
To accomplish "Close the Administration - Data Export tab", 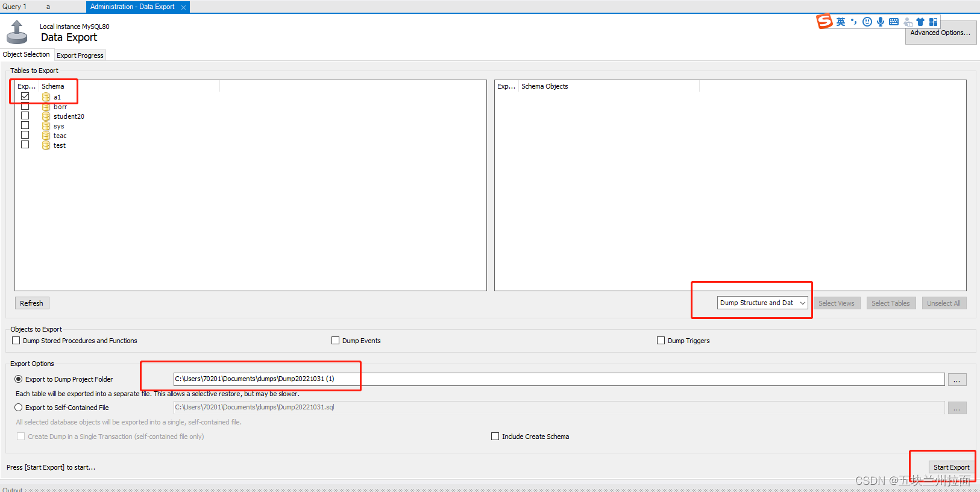I will click(x=183, y=7).
